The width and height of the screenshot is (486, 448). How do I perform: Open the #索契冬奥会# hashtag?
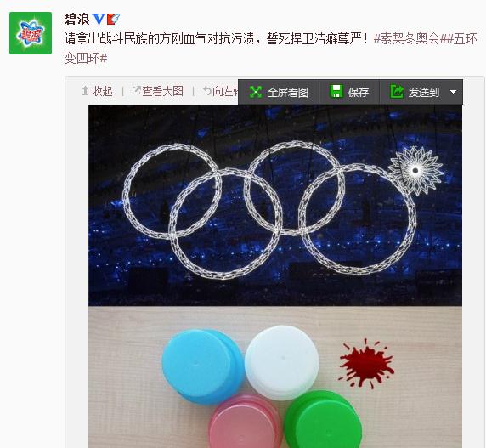[410, 39]
